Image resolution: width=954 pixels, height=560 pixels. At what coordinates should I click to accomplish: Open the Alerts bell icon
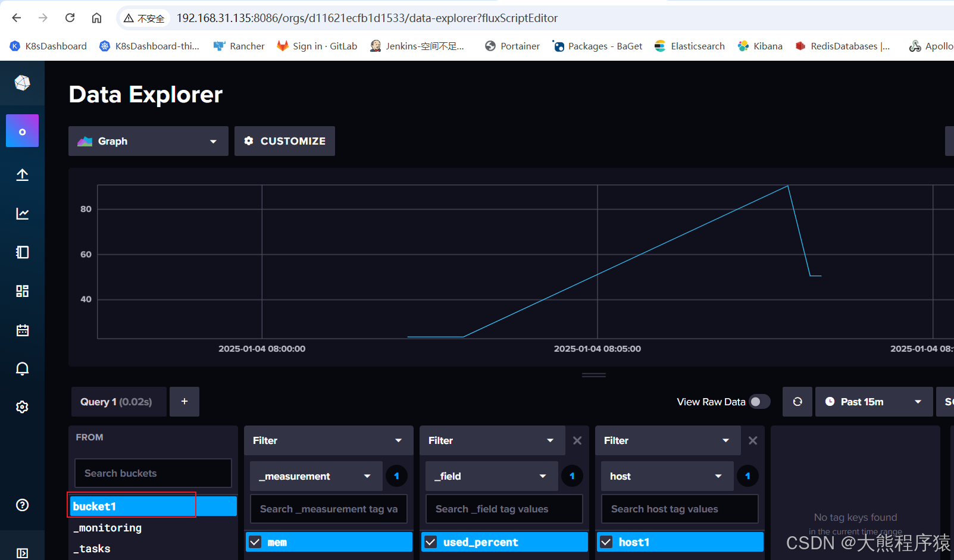(22, 368)
